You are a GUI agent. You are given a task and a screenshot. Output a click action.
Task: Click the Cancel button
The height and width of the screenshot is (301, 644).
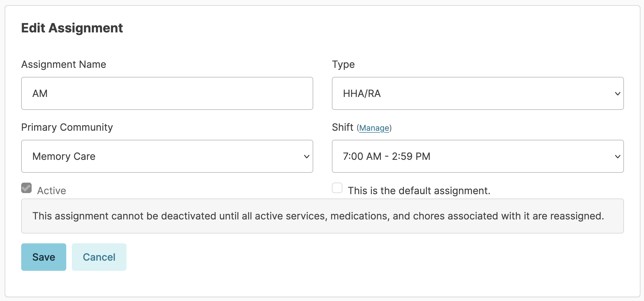click(x=99, y=257)
